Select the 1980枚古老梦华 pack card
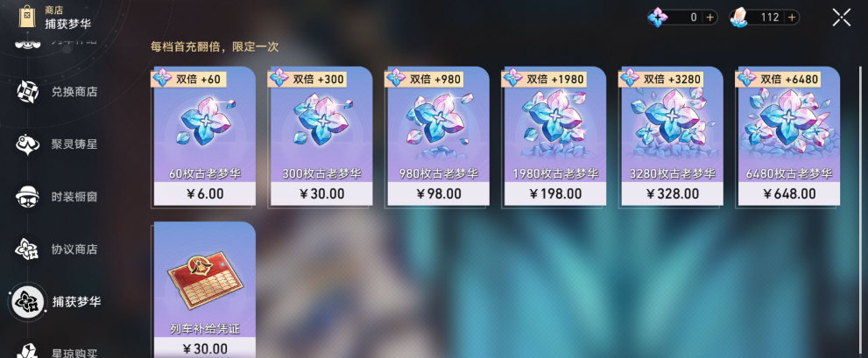 [555, 137]
